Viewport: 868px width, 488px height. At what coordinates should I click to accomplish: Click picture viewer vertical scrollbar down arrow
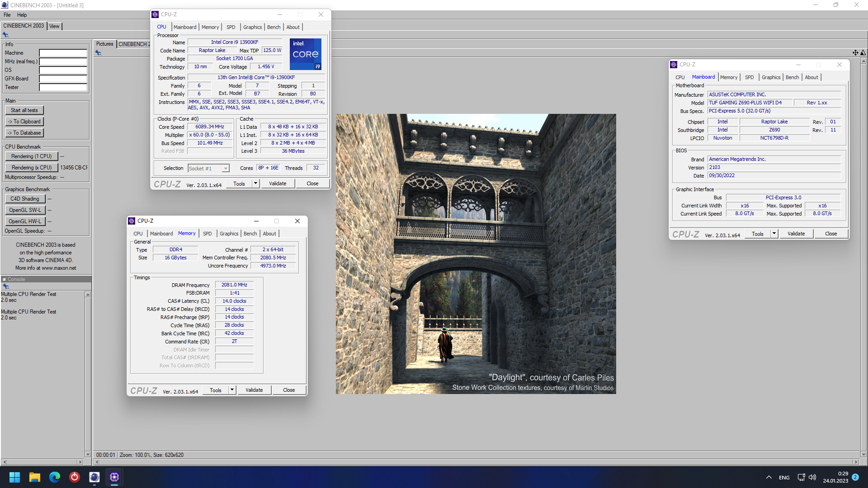pyautogui.click(x=863, y=455)
